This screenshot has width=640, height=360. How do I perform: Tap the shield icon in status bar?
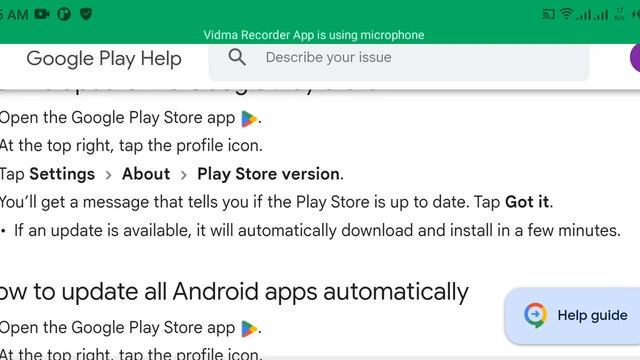pyautogui.click(x=86, y=14)
